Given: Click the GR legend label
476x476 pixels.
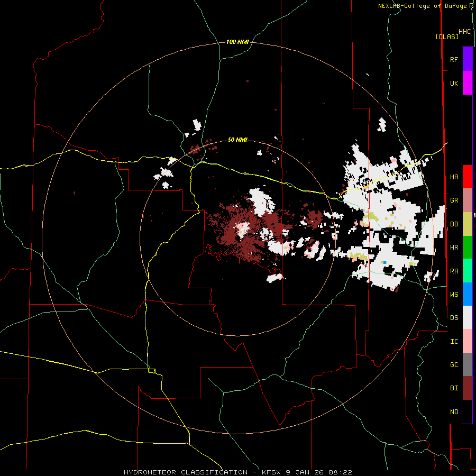Looking at the screenshot, I should tap(454, 200).
